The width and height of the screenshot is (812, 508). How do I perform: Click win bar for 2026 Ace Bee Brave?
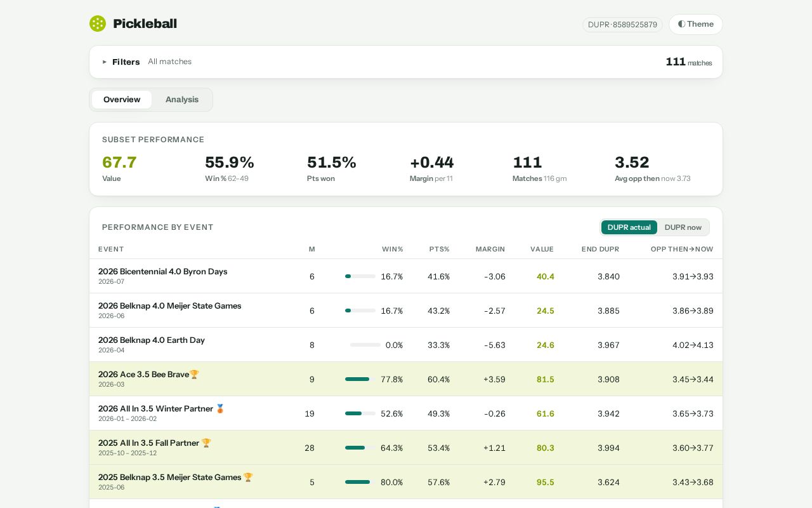[360, 379]
